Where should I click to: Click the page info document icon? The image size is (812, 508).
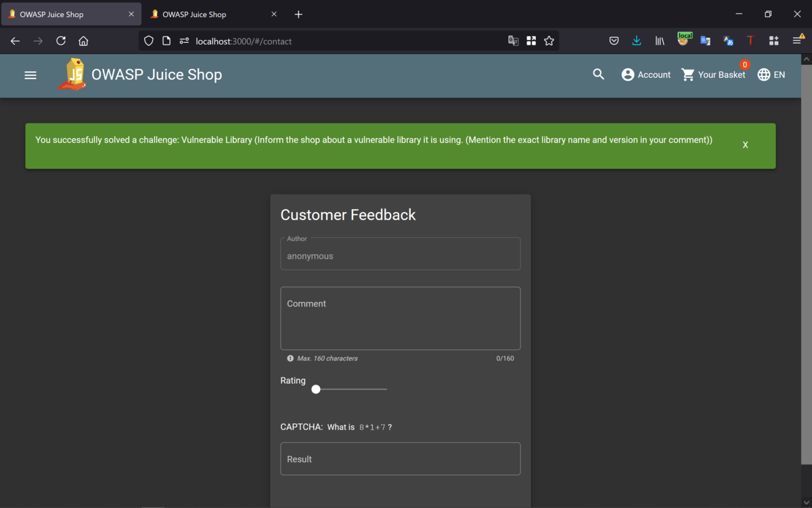point(166,41)
